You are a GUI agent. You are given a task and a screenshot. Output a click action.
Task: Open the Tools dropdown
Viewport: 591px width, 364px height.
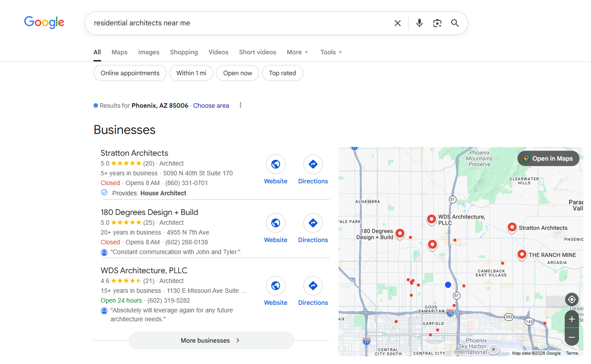(331, 52)
